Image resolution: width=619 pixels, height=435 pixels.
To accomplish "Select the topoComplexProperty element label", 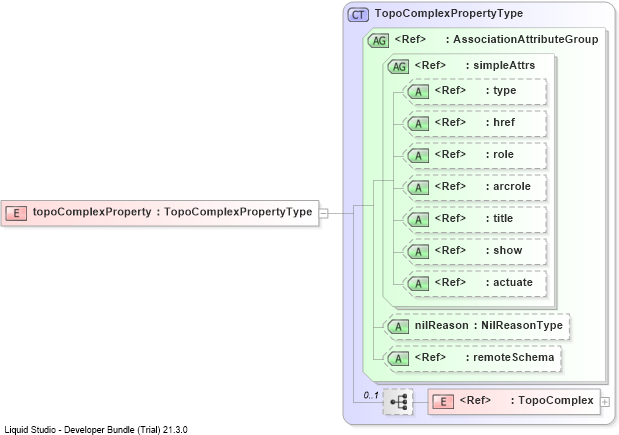I will click(x=173, y=212).
